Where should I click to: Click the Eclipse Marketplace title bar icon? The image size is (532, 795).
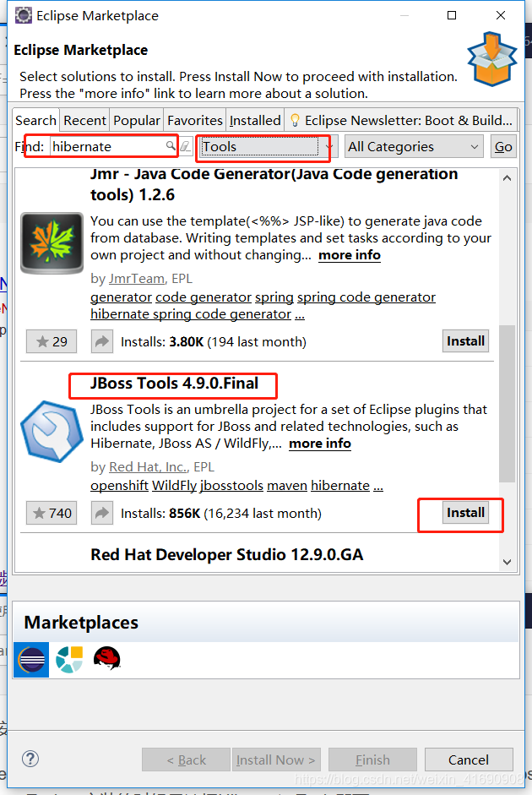tap(24, 15)
